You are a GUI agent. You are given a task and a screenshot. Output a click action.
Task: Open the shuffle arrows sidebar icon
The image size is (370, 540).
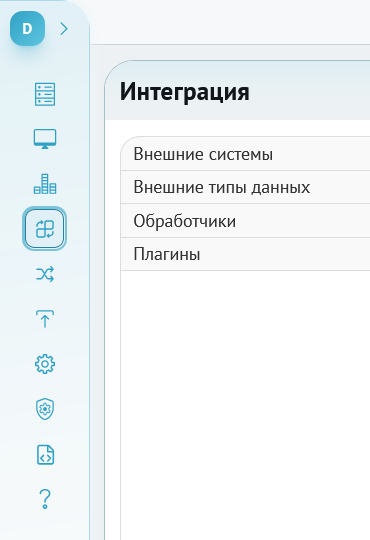45,274
